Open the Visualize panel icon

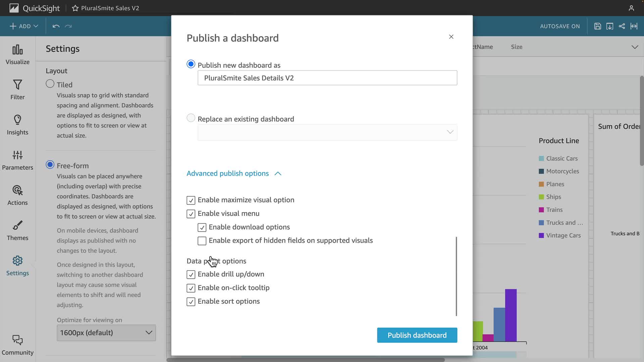[17, 50]
